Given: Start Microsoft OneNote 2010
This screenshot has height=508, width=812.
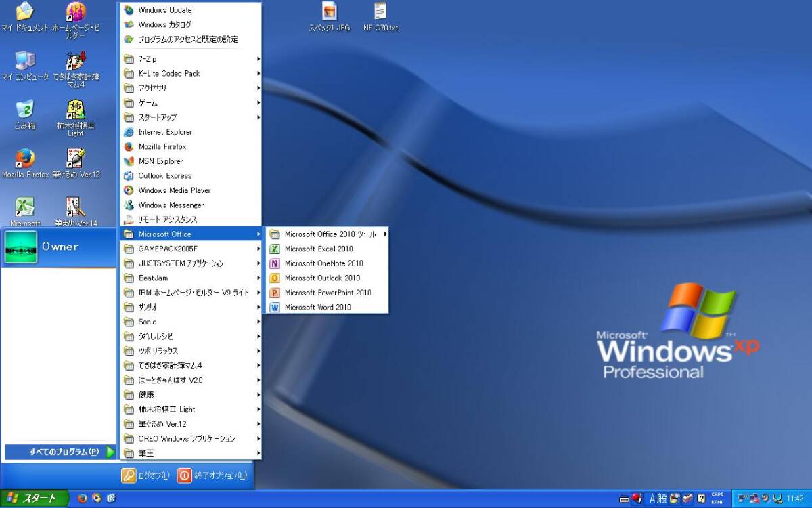Looking at the screenshot, I should (x=323, y=263).
